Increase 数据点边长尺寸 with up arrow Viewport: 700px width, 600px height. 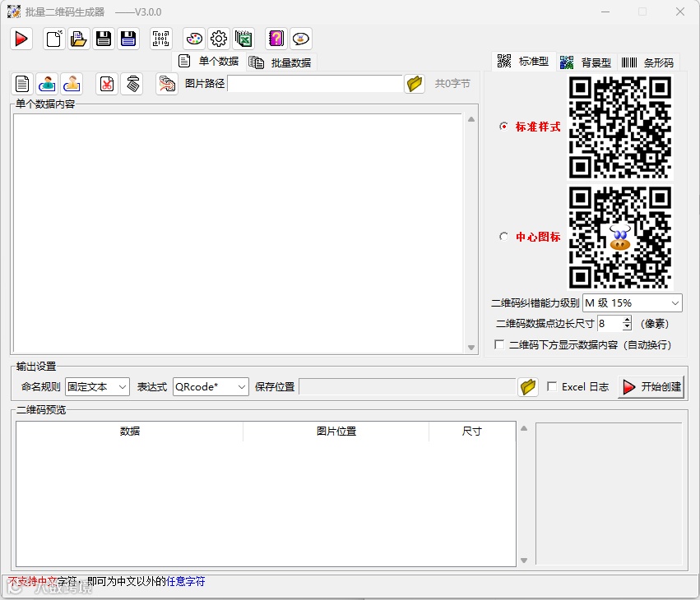tap(628, 320)
